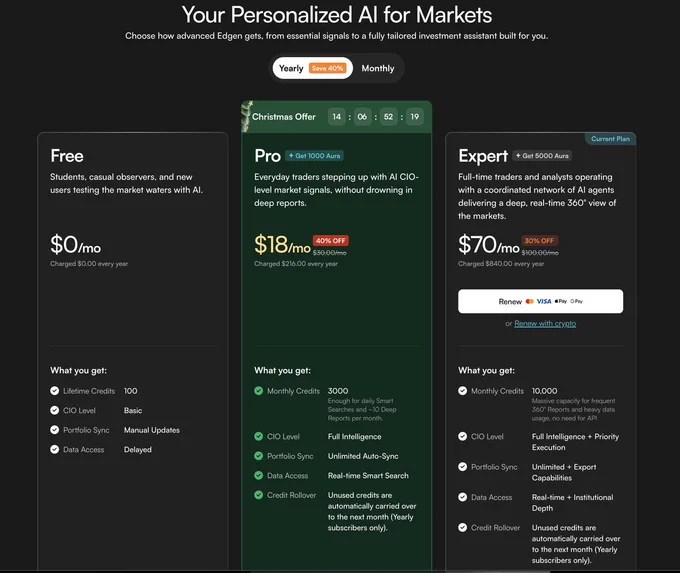The width and height of the screenshot is (680, 573).
Task: Click Expert plan Data Access checkmark icon
Action: point(463,497)
